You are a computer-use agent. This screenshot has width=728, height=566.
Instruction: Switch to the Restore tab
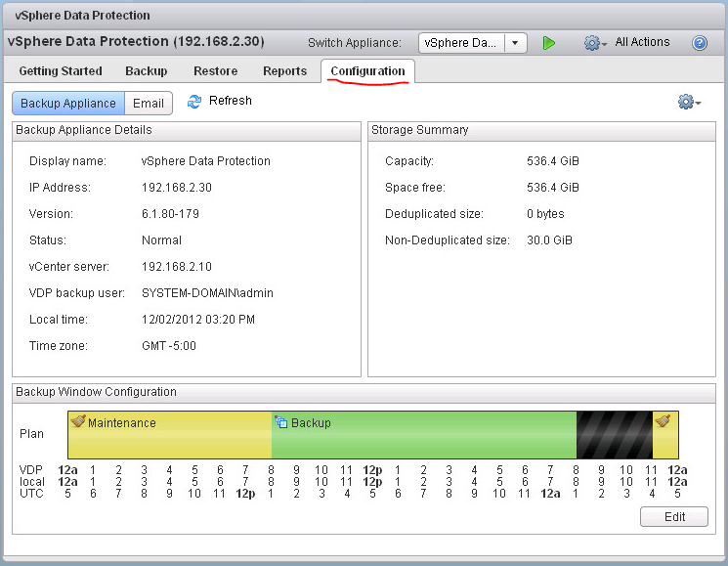(215, 71)
